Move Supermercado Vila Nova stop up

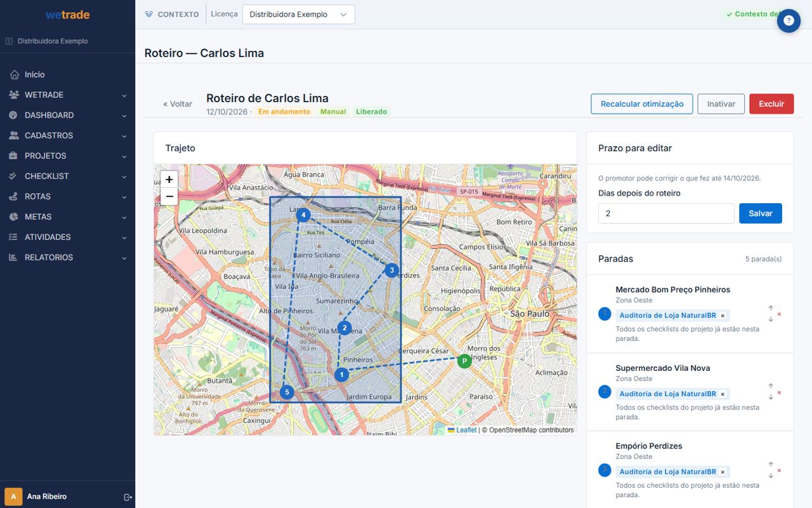(x=771, y=386)
